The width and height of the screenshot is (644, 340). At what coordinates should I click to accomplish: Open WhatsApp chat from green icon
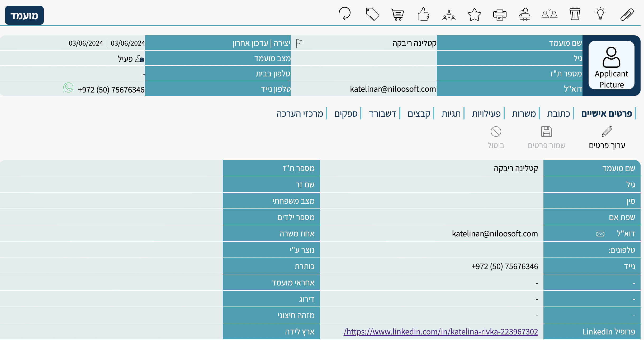click(x=68, y=88)
